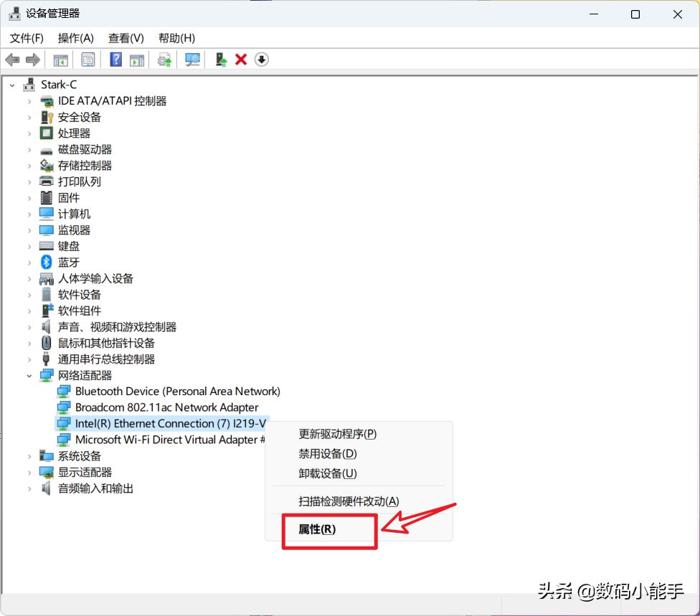This screenshot has height=616, width=700.
Task: Click the Back arrow toolbar icon
Action: pos(12,60)
